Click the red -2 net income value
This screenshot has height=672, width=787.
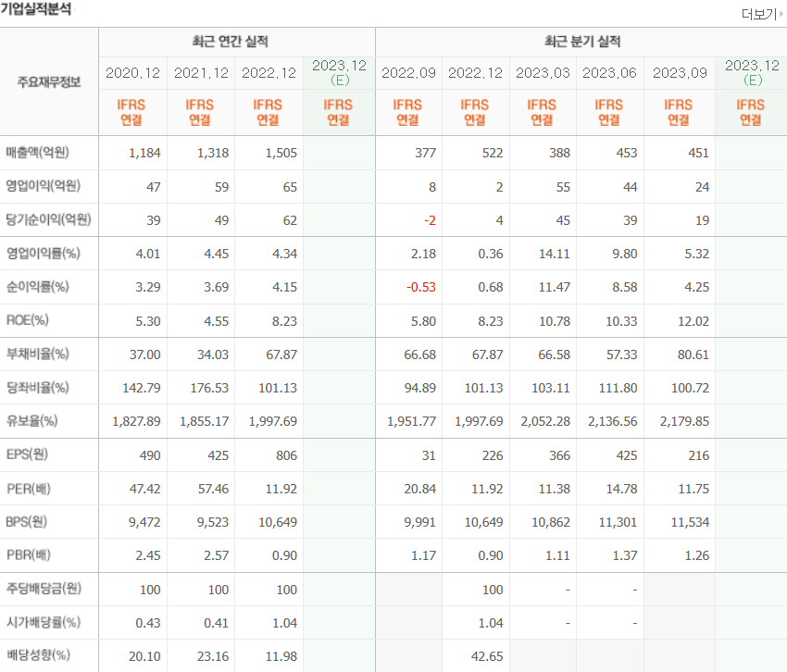point(431,220)
